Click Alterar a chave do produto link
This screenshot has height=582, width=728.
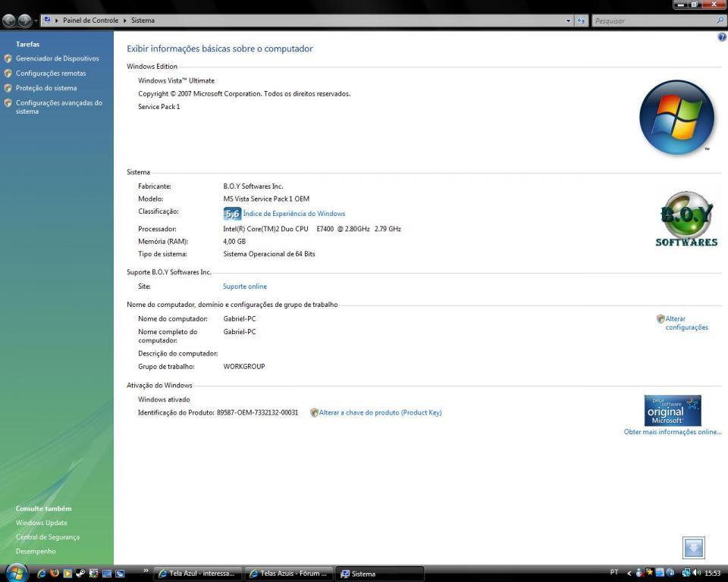pos(379,413)
